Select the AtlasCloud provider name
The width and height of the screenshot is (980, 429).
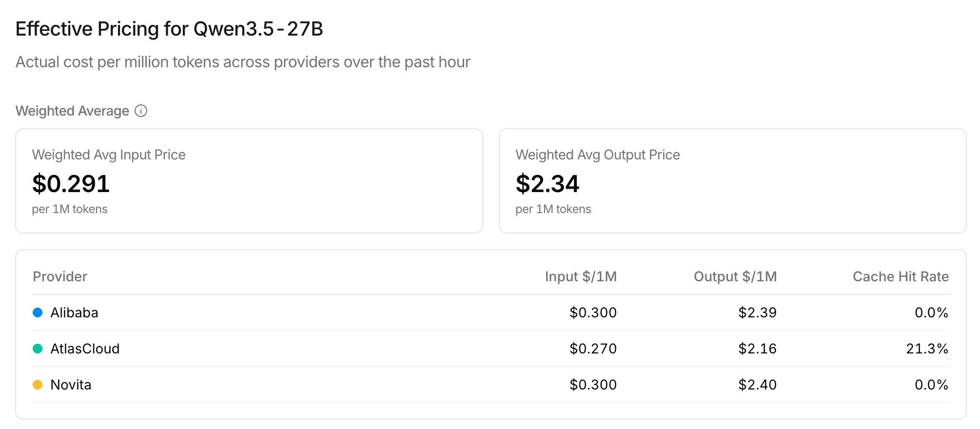(85, 349)
